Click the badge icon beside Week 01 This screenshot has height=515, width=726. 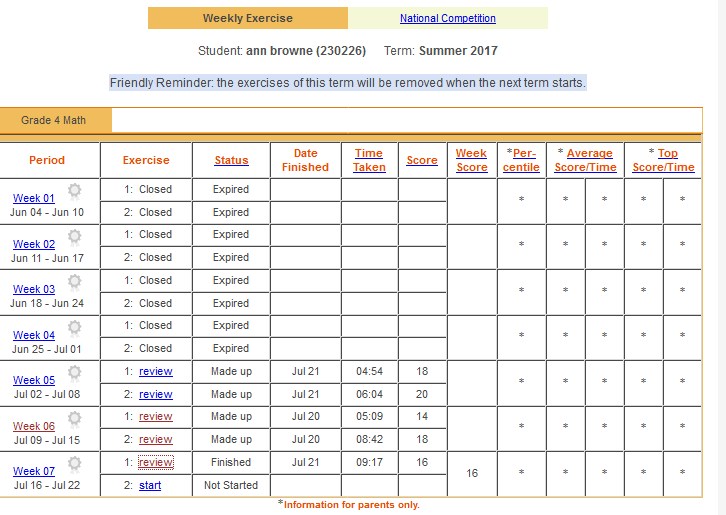click(75, 191)
